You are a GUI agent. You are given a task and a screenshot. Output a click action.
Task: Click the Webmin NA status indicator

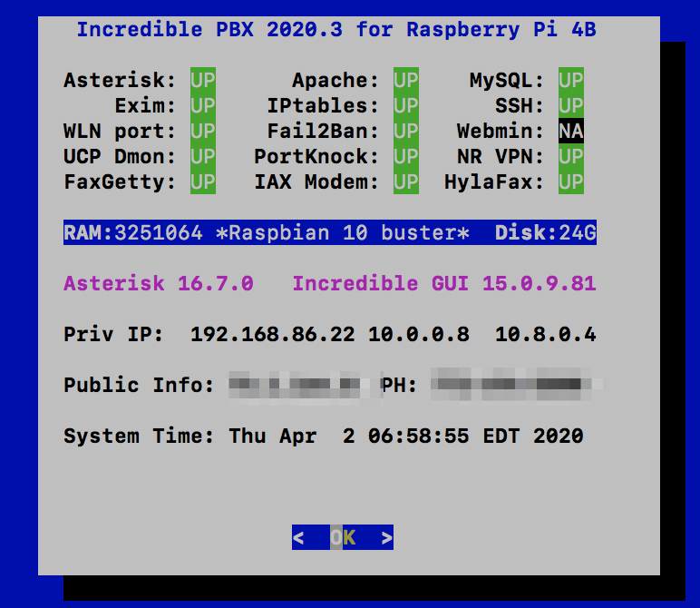571,131
